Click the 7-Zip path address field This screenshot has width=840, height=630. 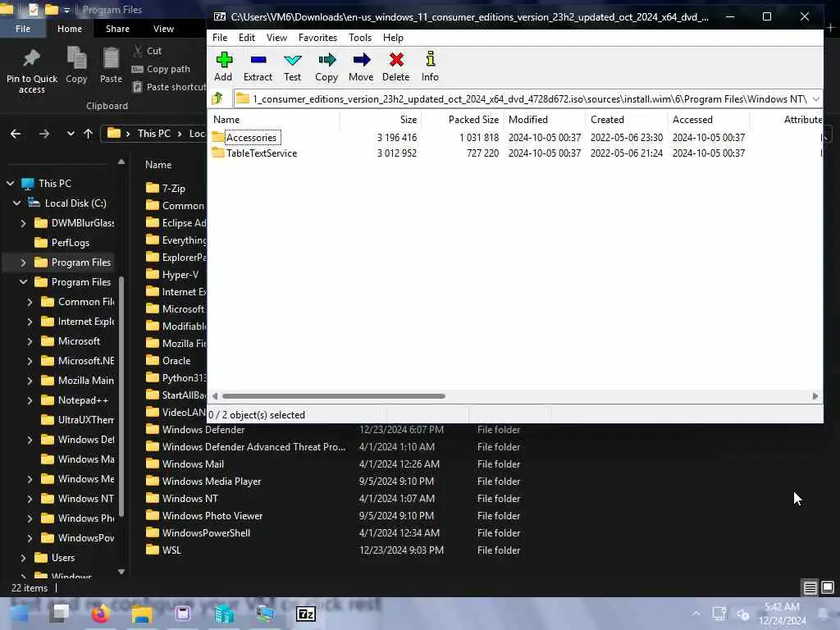523,98
